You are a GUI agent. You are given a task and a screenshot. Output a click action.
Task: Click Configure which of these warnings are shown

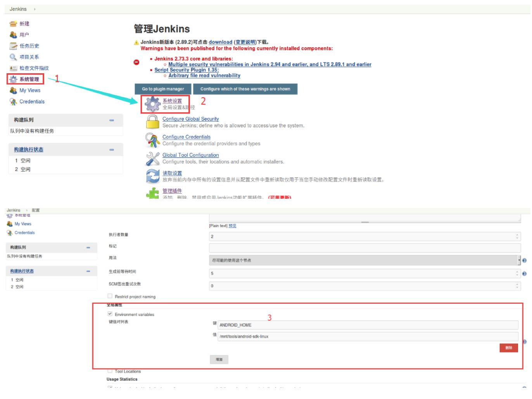pos(245,89)
